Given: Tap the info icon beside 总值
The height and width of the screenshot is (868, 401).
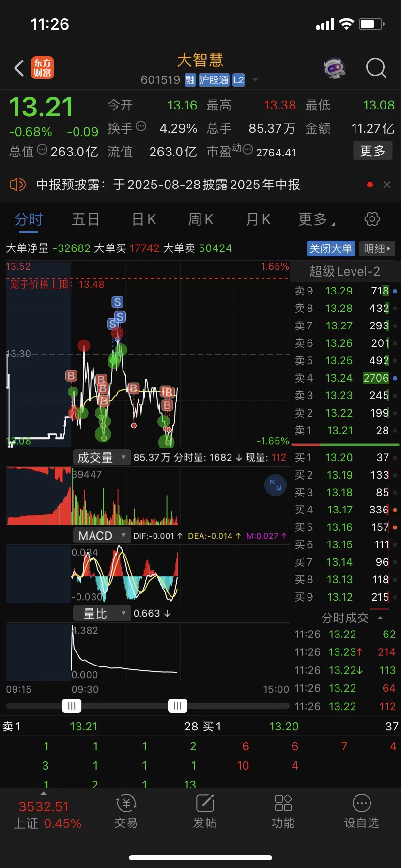Looking at the screenshot, I should coord(42,150).
